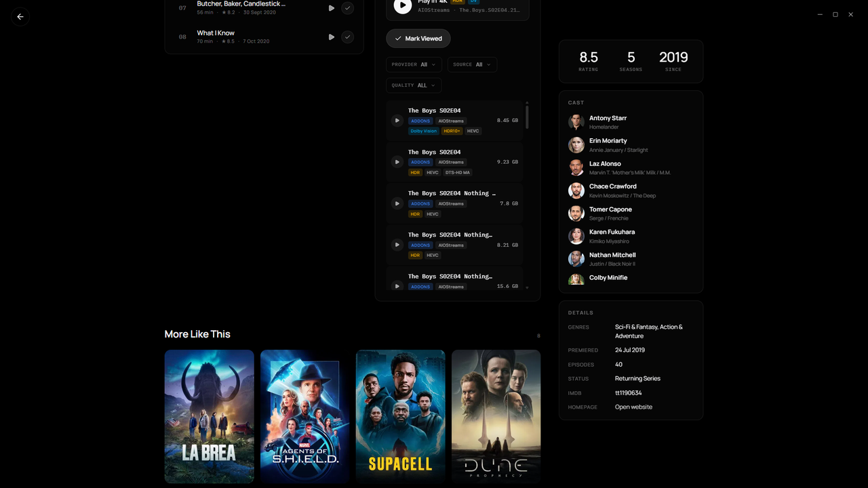The image size is (868, 488).
Task: Click the IMDB id tt1190634
Action: click(628, 393)
